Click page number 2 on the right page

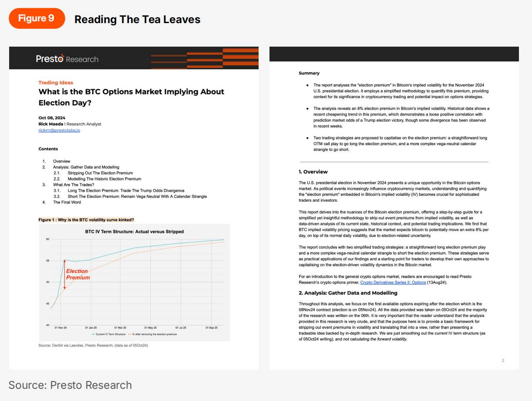coord(503,360)
